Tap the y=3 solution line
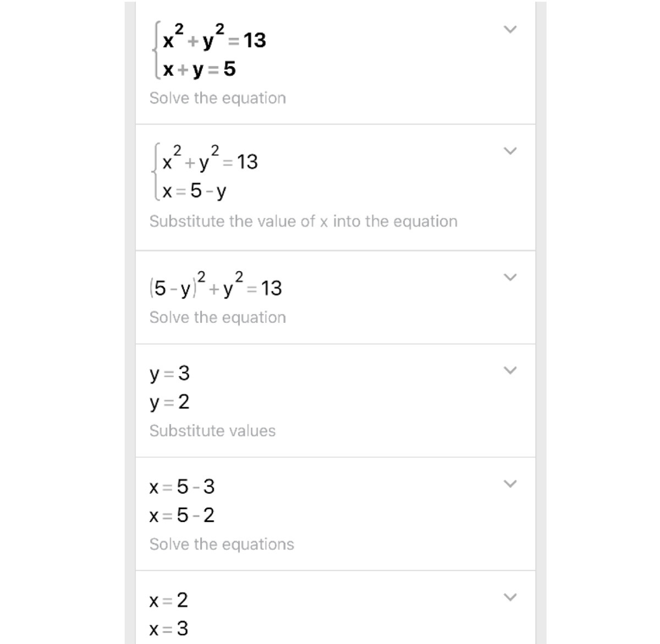The width and height of the screenshot is (660, 644). pyautogui.click(x=169, y=374)
